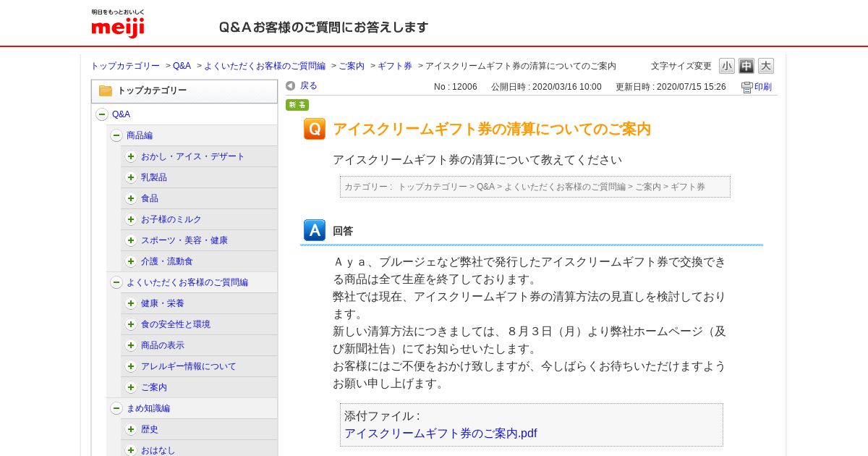Viewport: 868px width, 456px height.
Task: Collapse the 商品編 tree node
Action: tap(116, 135)
